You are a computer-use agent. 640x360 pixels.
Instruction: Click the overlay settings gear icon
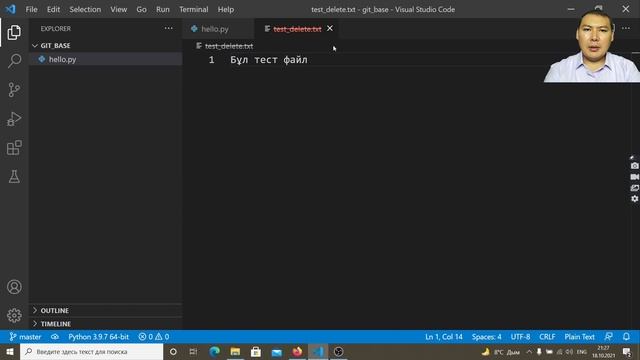point(634,199)
